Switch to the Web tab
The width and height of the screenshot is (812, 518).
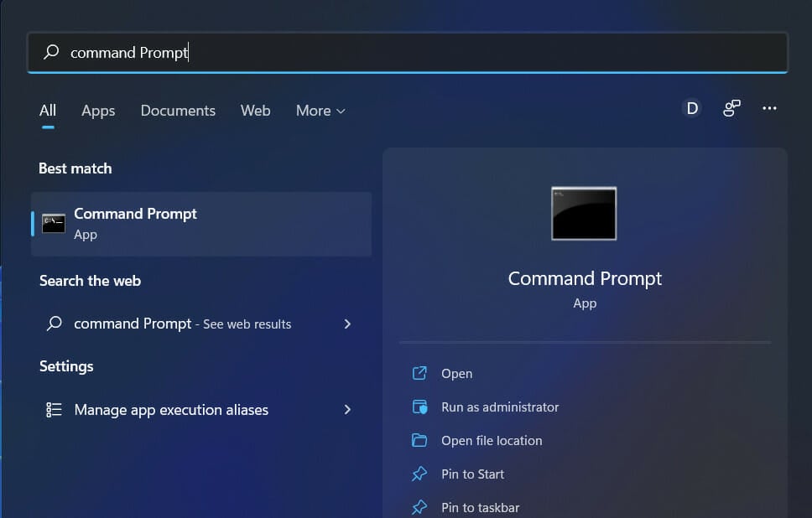coord(255,111)
